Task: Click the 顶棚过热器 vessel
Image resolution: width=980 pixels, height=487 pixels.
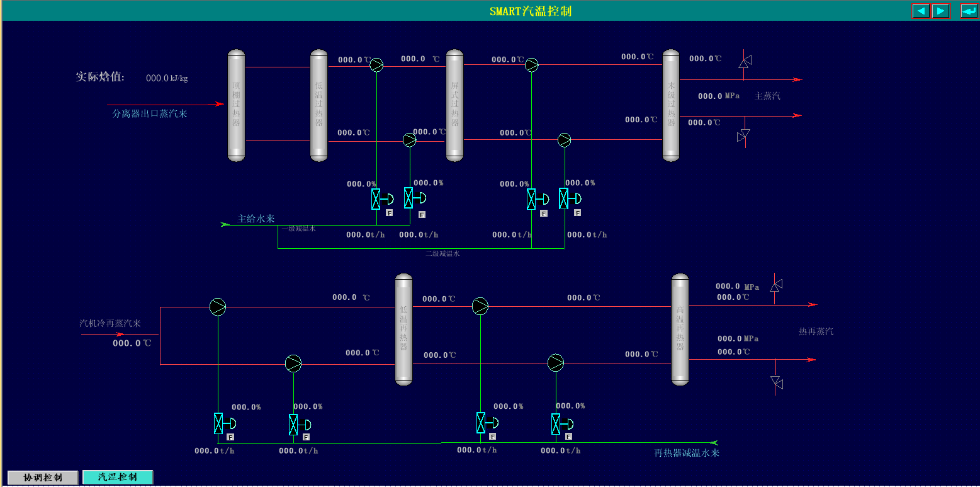Action: point(236,105)
